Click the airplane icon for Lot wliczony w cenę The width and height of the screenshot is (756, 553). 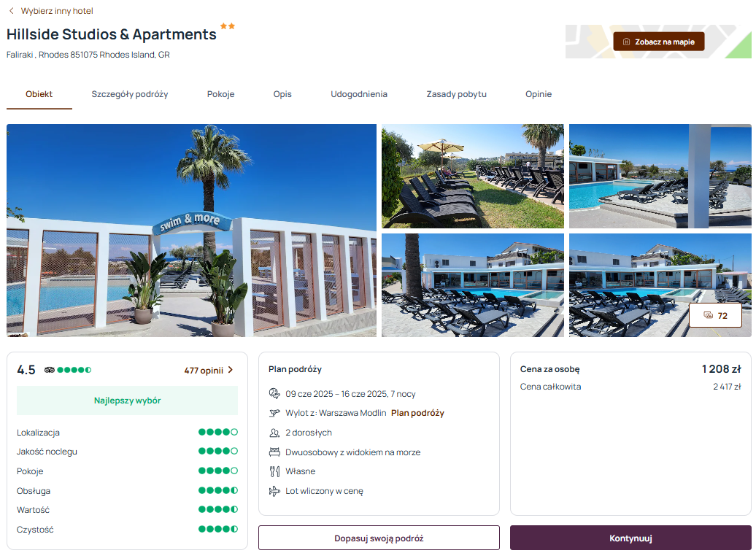(274, 491)
